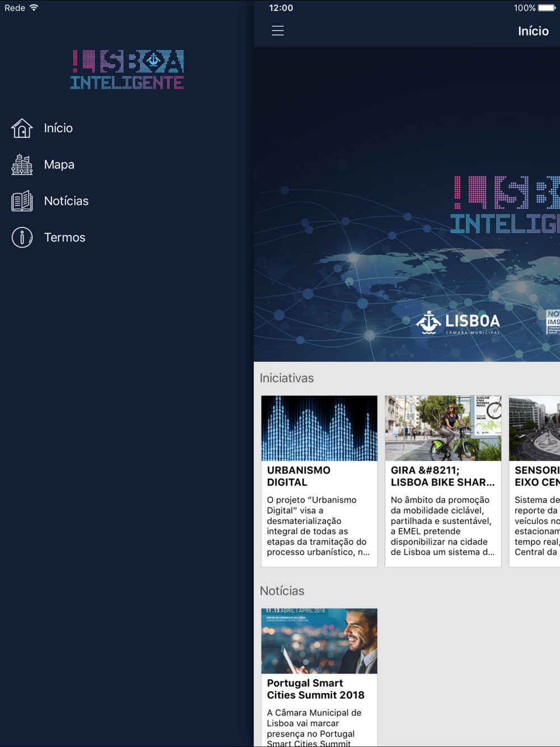Click the 12:00 clock in status bar
This screenshot has height=747, width=560.
pyautogui.click(x=281, y=8)
